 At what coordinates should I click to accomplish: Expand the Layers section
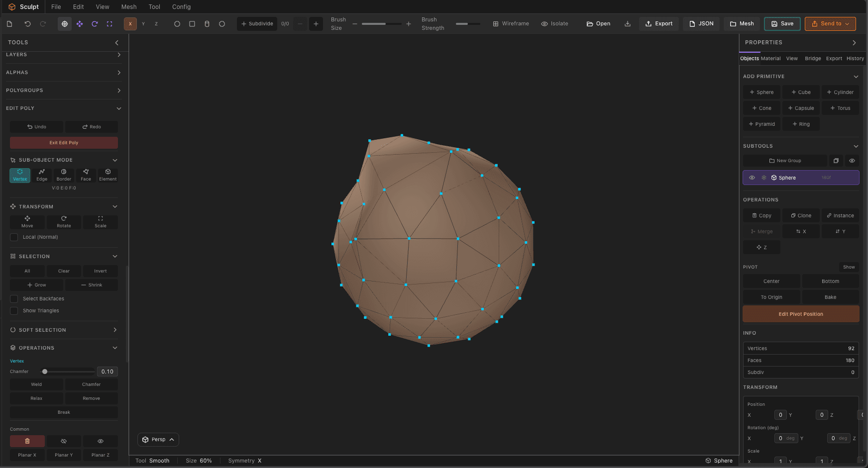[x=64, y=55]
